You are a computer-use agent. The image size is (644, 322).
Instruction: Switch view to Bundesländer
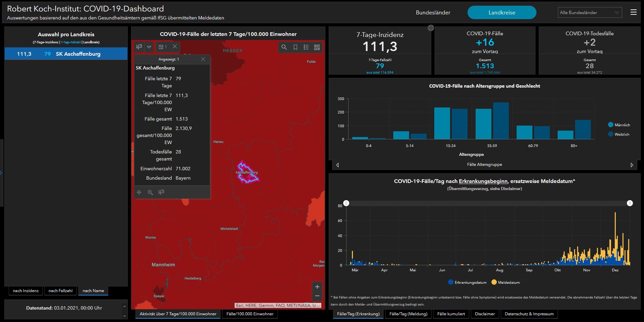(433, 12)
